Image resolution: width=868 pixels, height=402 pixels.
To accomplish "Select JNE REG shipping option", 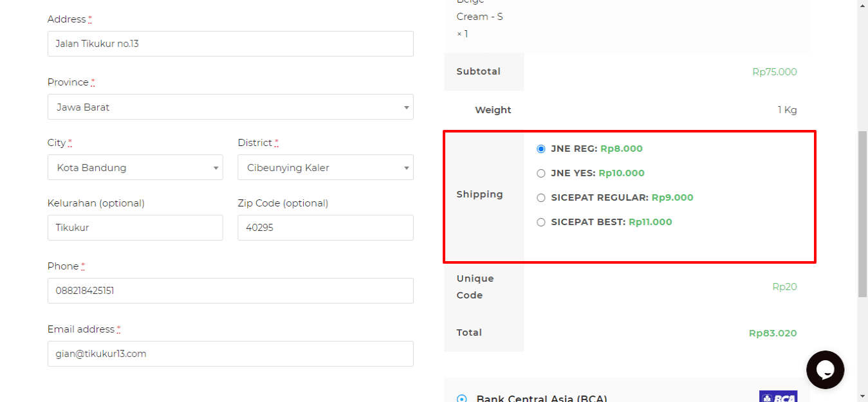I will pos(541,149).
